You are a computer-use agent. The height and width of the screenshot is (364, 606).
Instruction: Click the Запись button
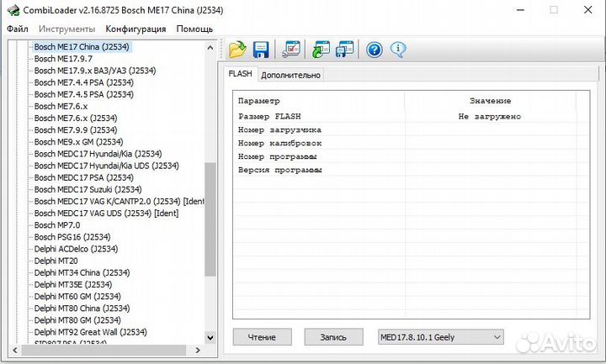tap(333, 337)
